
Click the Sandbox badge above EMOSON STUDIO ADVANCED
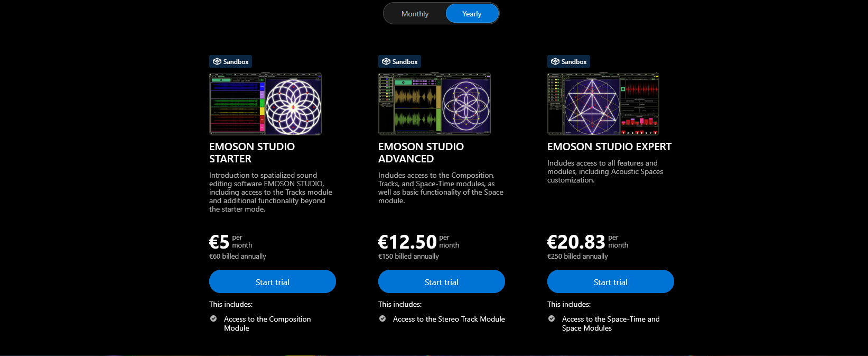399,61
